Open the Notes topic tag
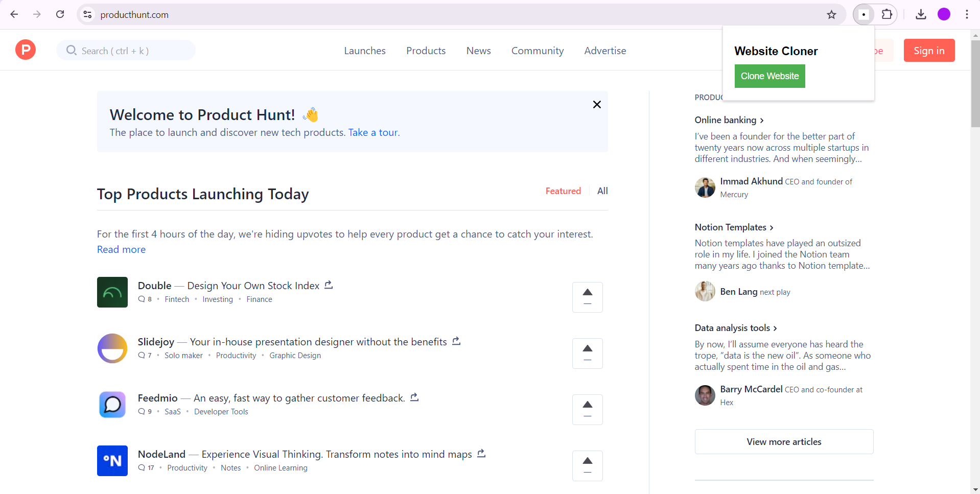The image size is (980, 494). pyautogui.click(x=231, y=468)
